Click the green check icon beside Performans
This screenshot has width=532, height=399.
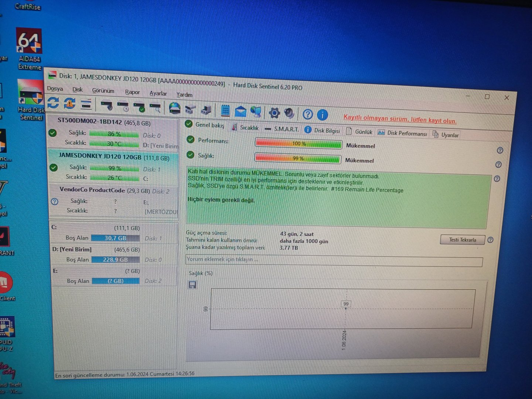(x=191, y=140)
